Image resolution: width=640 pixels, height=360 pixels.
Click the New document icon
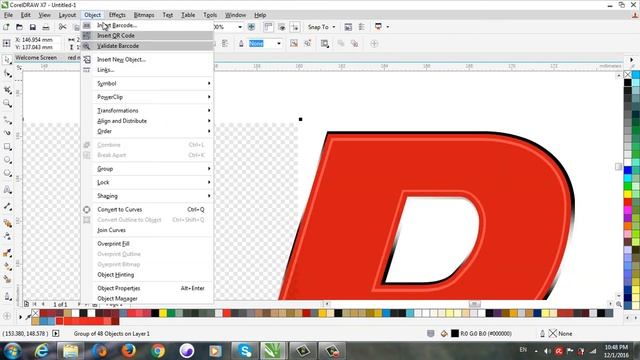click(x=6, y=27)
